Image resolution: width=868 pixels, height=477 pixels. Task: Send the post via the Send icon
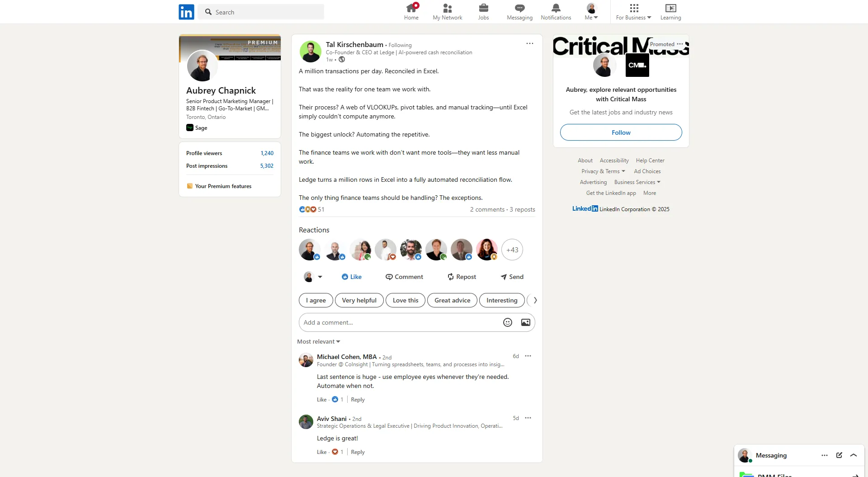(512, 276)
